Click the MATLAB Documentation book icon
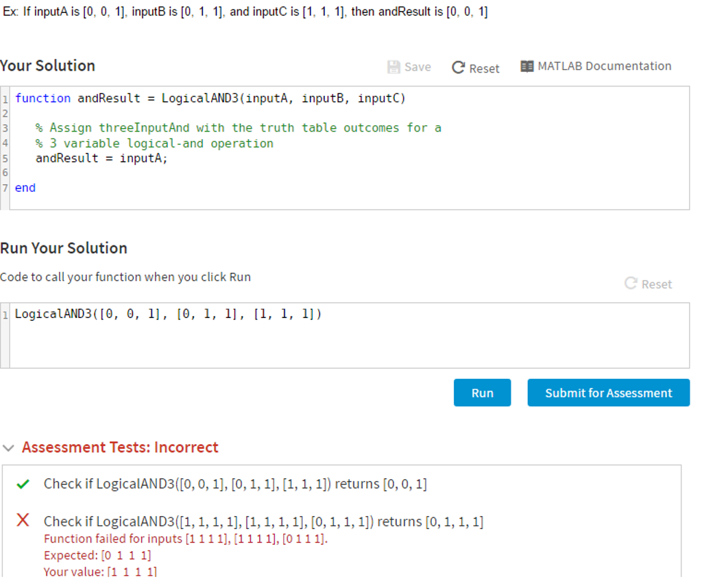The height and width of the screenshot is (588, 702). pos(526,66)
